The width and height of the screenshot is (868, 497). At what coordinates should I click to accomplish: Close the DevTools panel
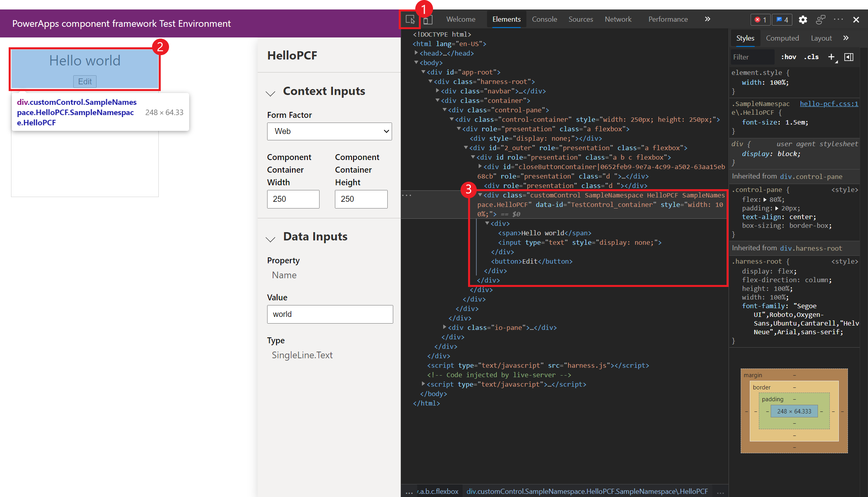[856, 19]
